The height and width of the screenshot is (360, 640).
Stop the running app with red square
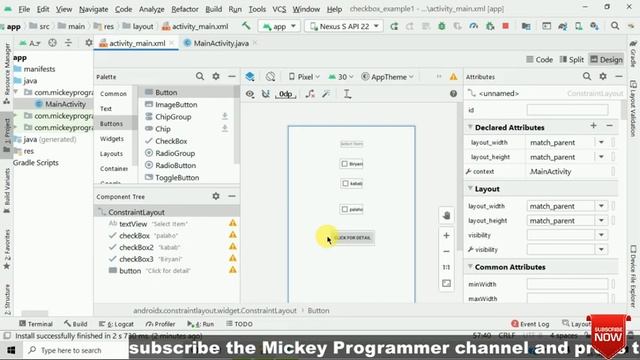tap(505, 26)
